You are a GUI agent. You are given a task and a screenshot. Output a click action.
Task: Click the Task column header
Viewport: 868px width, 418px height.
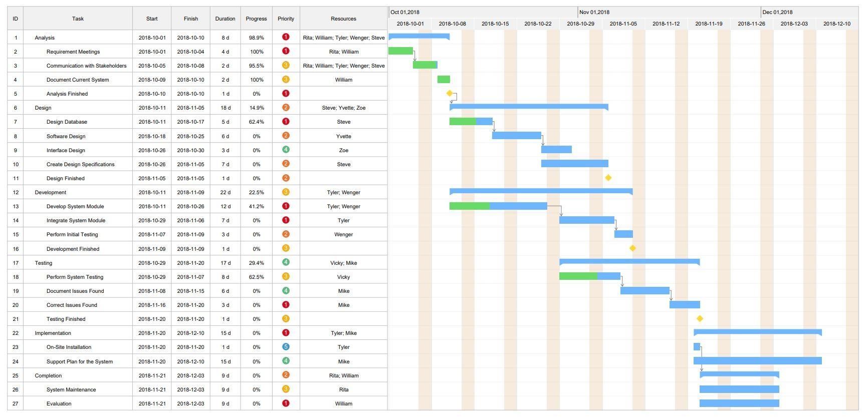(x=78, y=19)
